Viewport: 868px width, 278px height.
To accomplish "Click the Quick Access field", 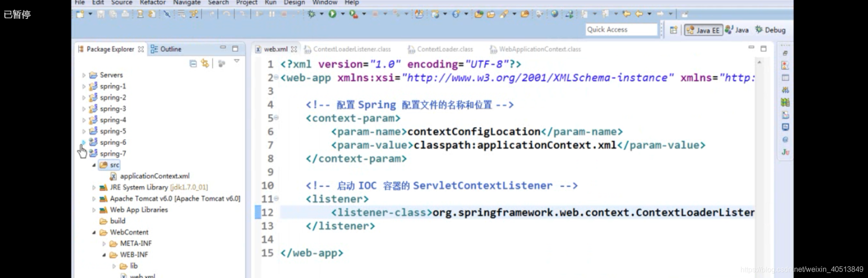I will tap(621, 30).
